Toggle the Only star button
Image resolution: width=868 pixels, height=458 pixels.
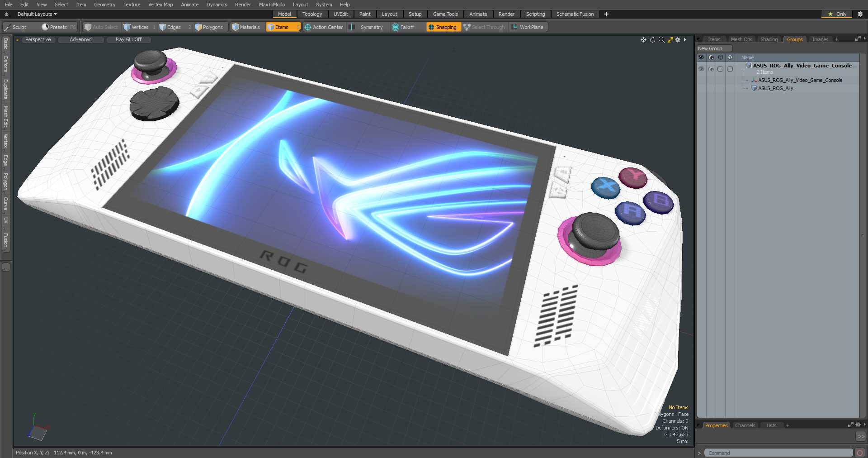837,14
